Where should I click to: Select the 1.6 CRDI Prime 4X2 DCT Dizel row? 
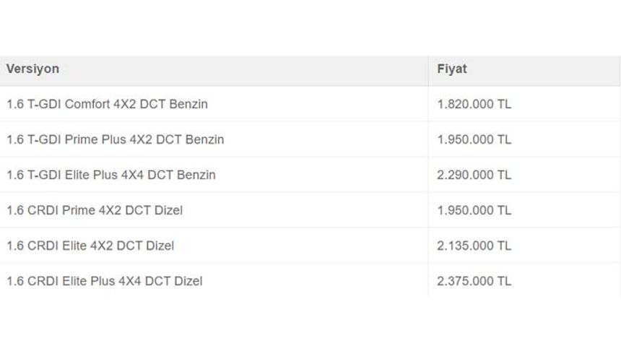(x=310, y=210)
